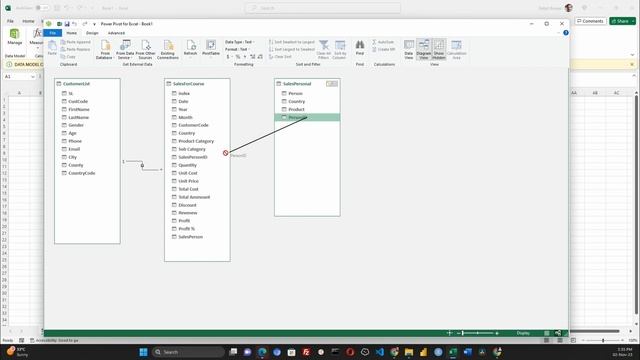Click the Power Pivot help question mark
This screenshot has width=640, height=360.
566,33
